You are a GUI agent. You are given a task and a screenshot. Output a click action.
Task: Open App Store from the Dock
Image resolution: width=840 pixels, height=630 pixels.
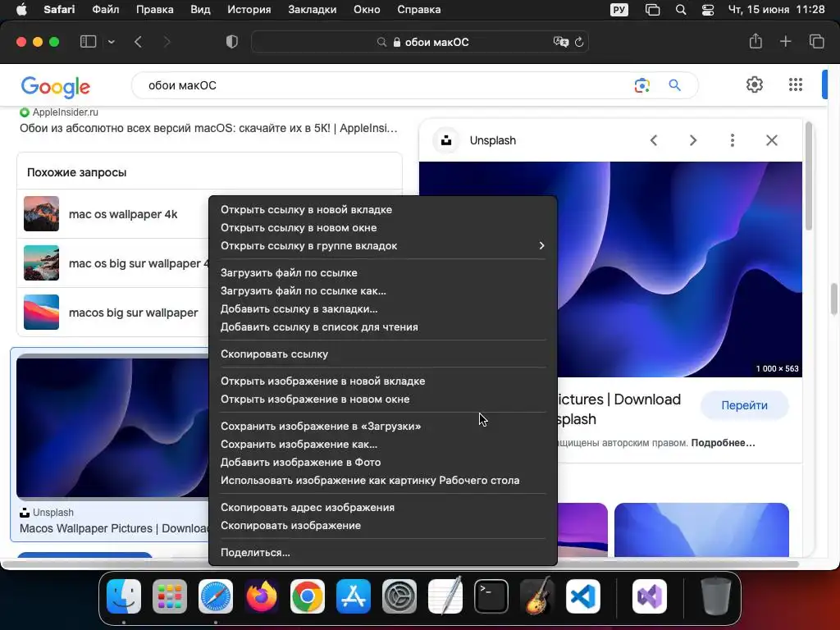click(354, 596)
